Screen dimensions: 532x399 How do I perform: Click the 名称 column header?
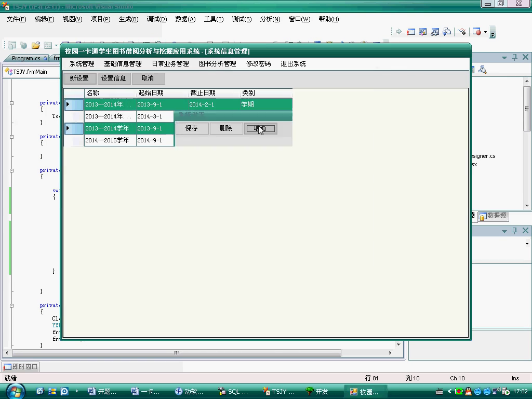point(110,93)
